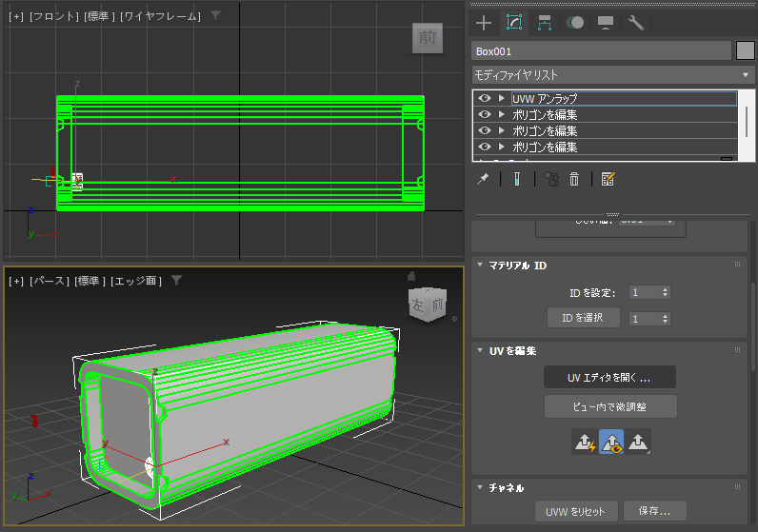Click the UV エディタを開く button

(609, 378)
